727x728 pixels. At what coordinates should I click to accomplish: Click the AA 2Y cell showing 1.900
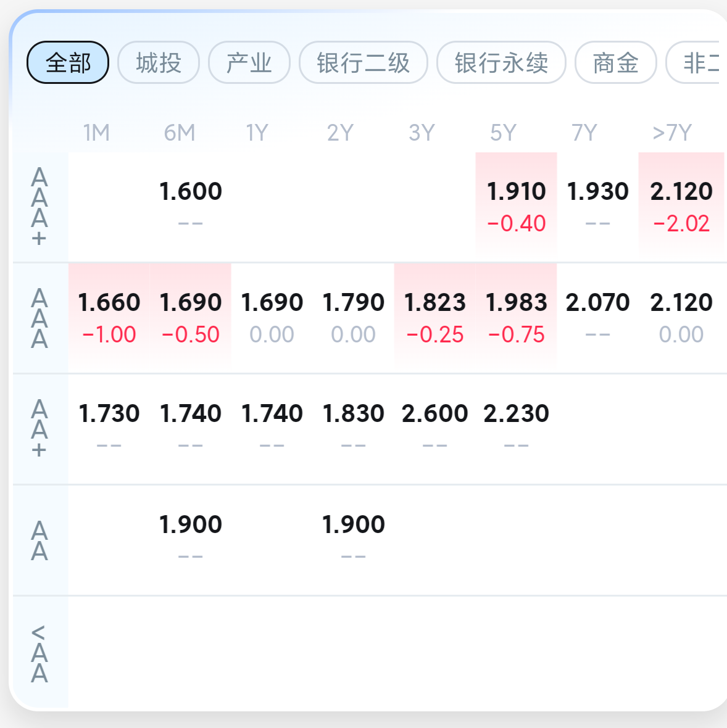(x=354, y=540)
